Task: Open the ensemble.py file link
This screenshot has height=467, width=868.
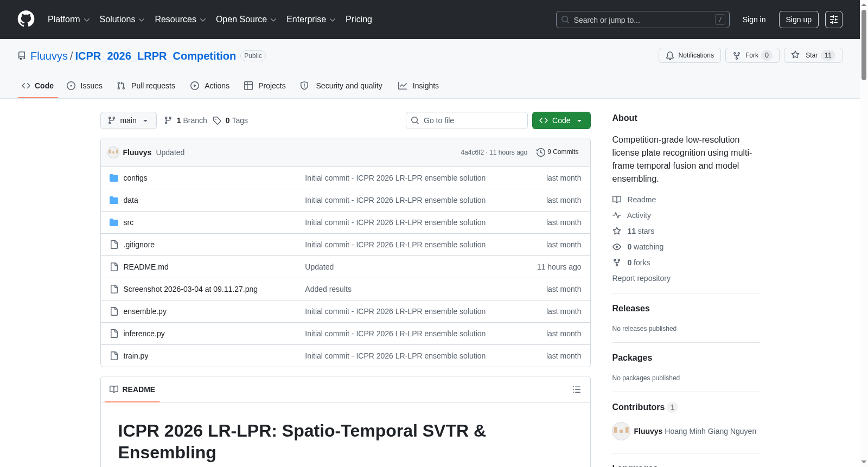Action: click(145, 311)
